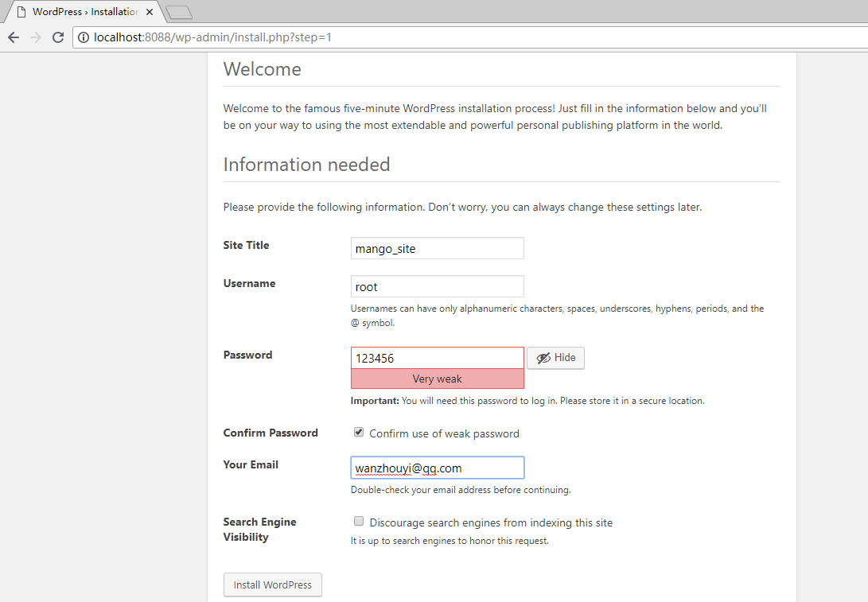This screenshot has width=868, height=602.
Task: Click the browser back arrow
Action: click(14, 37)
